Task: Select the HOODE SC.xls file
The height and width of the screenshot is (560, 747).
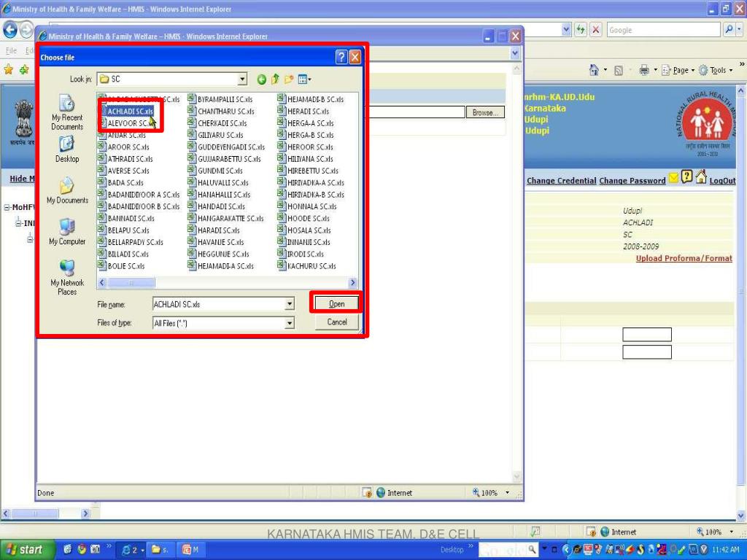Action: 303,219
